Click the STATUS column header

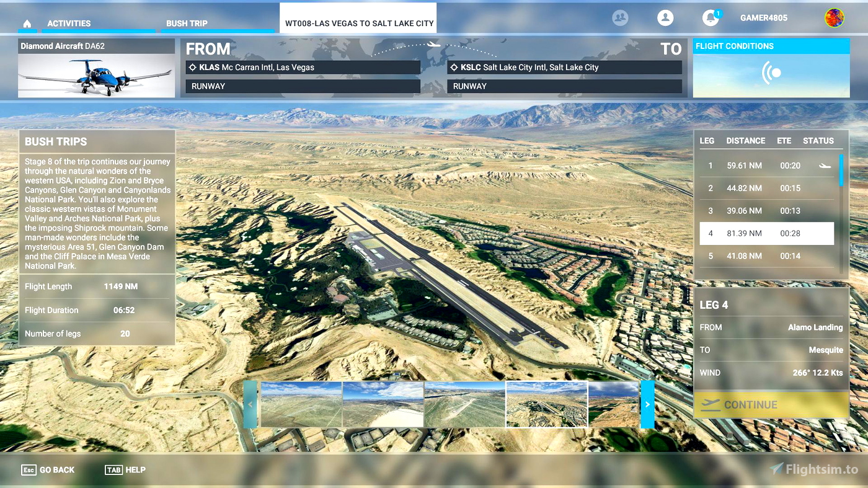pos(818,141)
